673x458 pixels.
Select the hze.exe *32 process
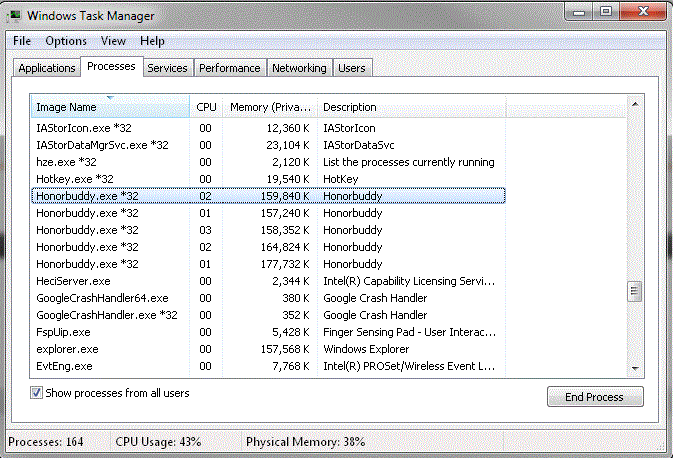pyautogui.click(x=268, y=162)
